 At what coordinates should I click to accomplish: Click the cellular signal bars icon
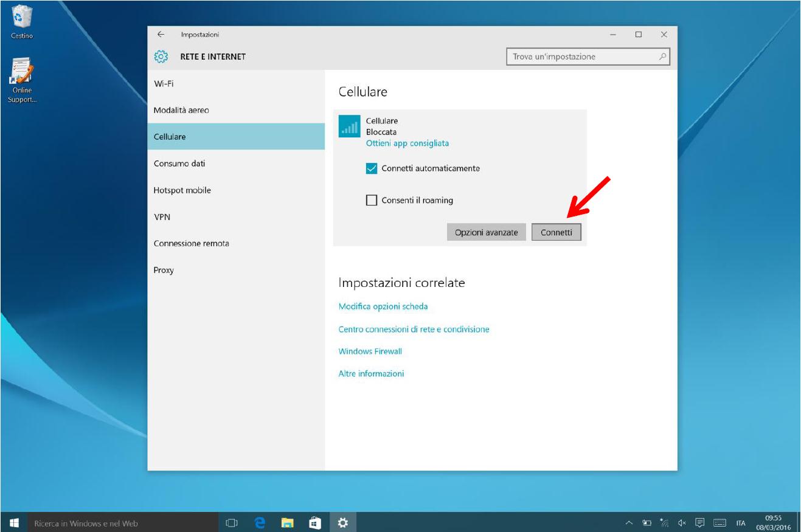[349, 126]
